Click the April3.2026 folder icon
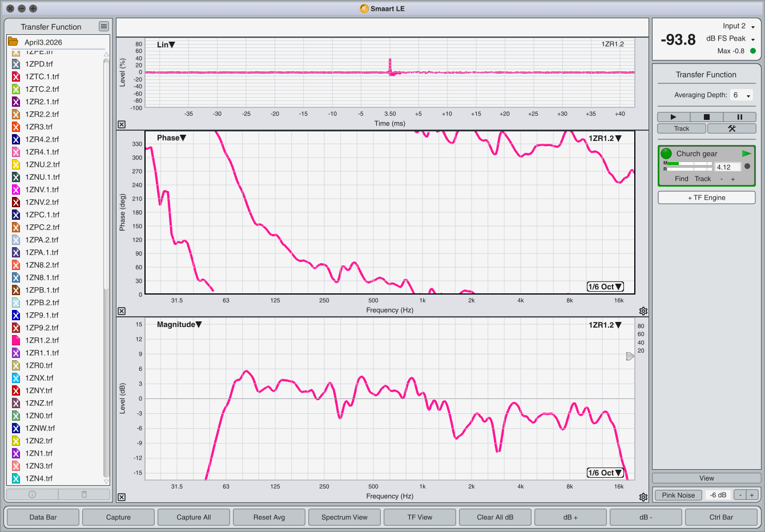The height and width of the screenshot is (532, 765). click(13, 42)
